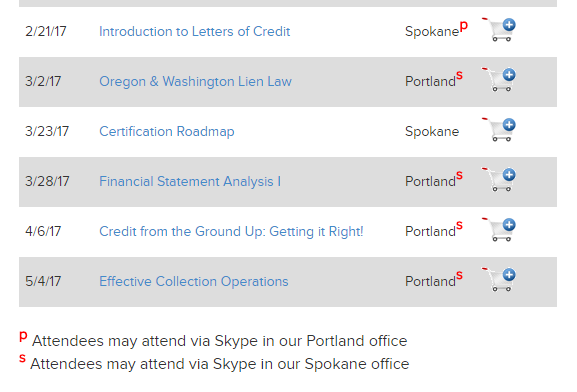Open Introduction to Letters of Credit link
Screen dimensions: 577x392
pos(195,32)
